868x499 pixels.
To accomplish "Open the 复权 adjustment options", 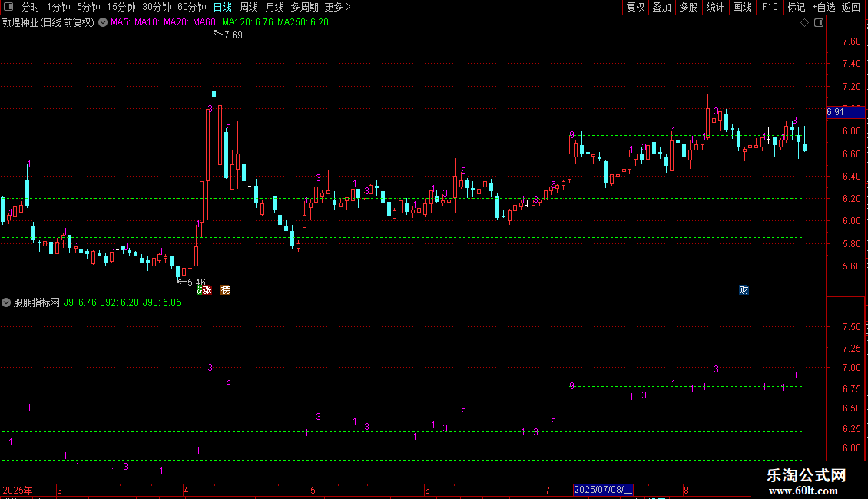I will 635,7.
